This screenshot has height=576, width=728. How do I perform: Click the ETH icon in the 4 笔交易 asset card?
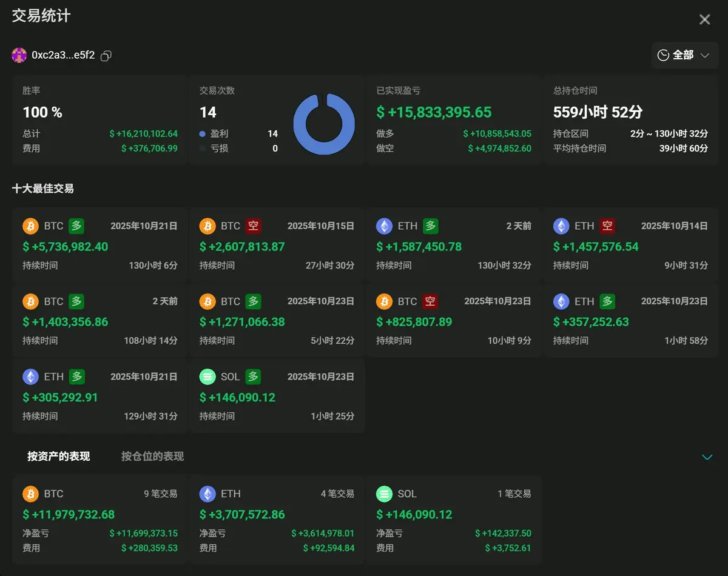click(207, 494)
